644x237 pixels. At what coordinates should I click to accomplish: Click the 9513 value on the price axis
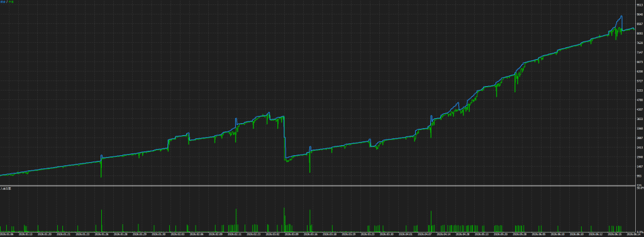(x=640, y=5)
